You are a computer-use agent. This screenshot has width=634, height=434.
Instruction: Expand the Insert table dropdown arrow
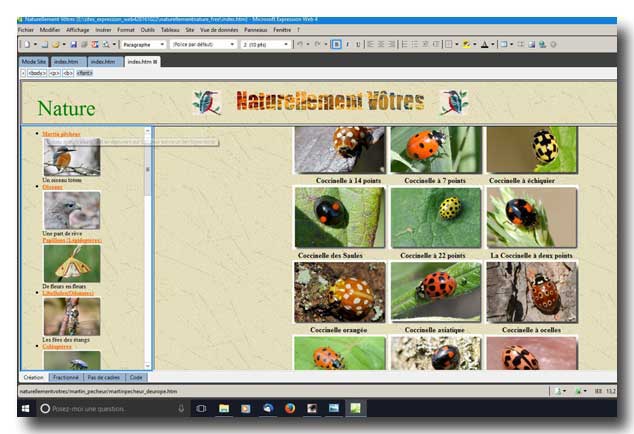pos(512,44)
